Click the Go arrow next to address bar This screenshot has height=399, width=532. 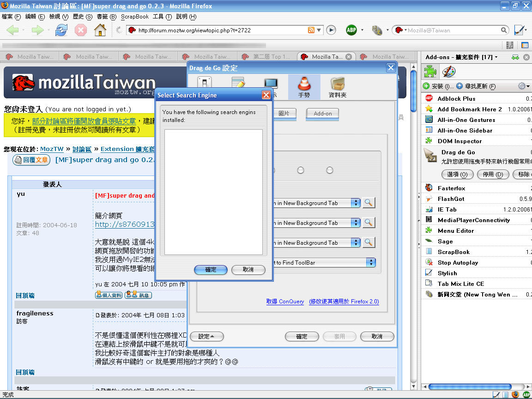(x=331, y=30)
